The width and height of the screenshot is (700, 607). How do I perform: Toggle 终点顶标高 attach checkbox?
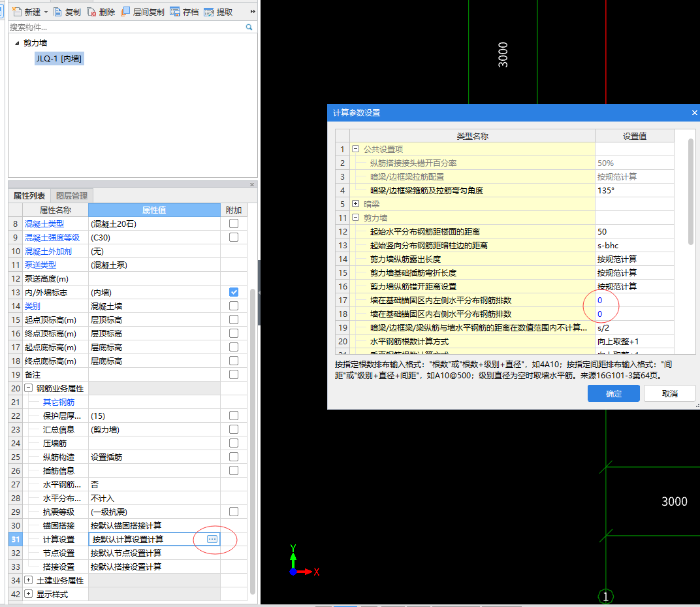click(x=234, y=333)
